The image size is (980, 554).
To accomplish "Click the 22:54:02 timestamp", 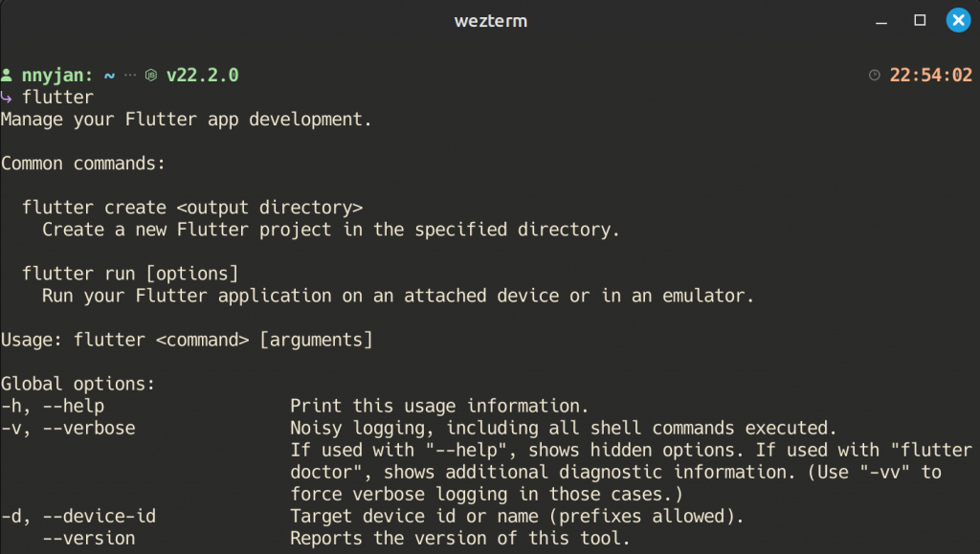I will (930, 75).
